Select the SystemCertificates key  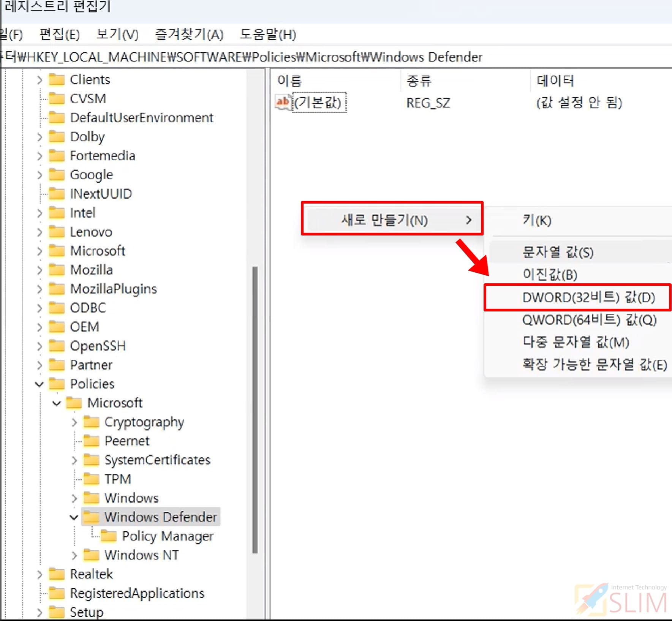click(157, 460)
